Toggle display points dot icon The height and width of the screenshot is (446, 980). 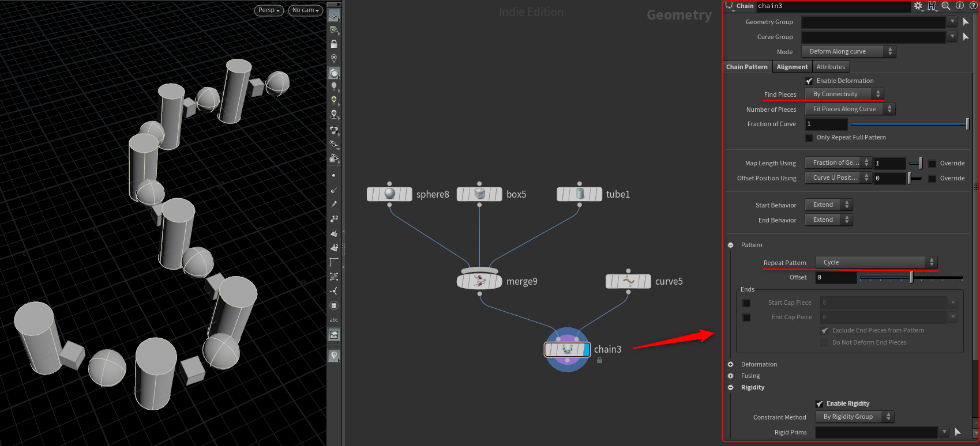tap(334, 175)
